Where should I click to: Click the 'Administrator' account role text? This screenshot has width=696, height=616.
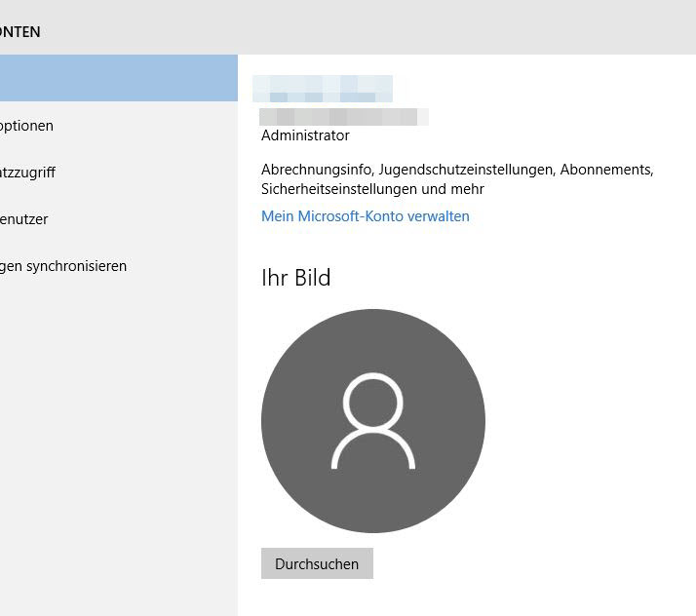(x=305, y=135)
